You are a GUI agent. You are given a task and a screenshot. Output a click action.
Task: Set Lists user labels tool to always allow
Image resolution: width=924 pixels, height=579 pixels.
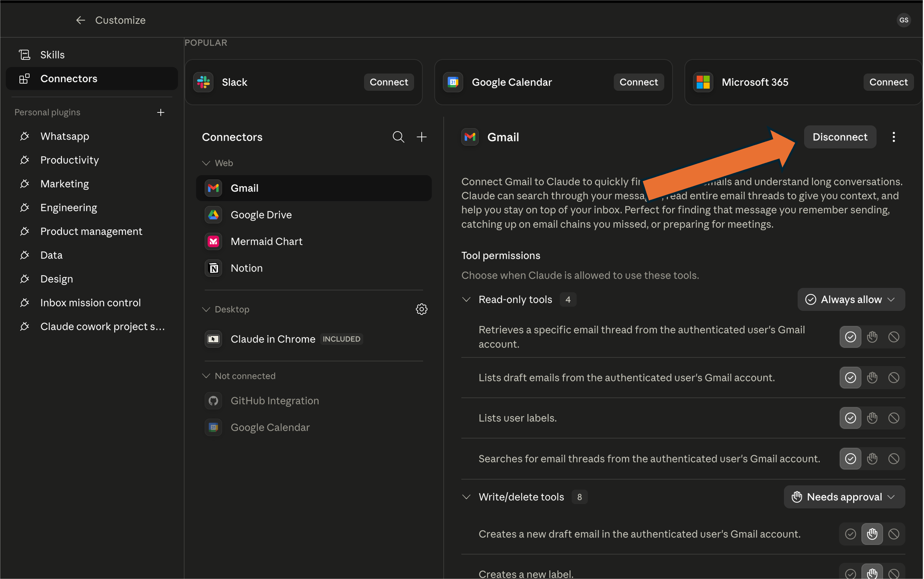tap(850, 418)
